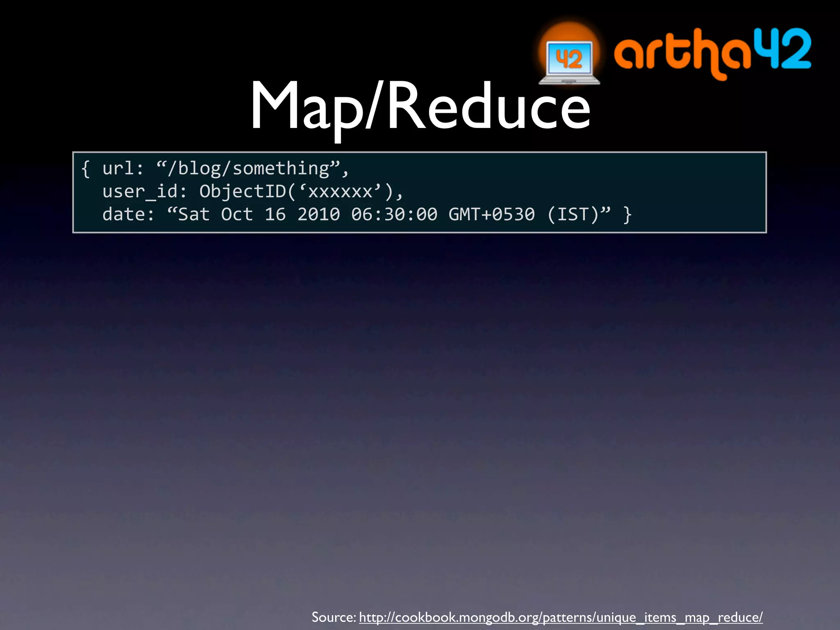
Task: Click the orange artha logo text
Action: coord(683,52)
